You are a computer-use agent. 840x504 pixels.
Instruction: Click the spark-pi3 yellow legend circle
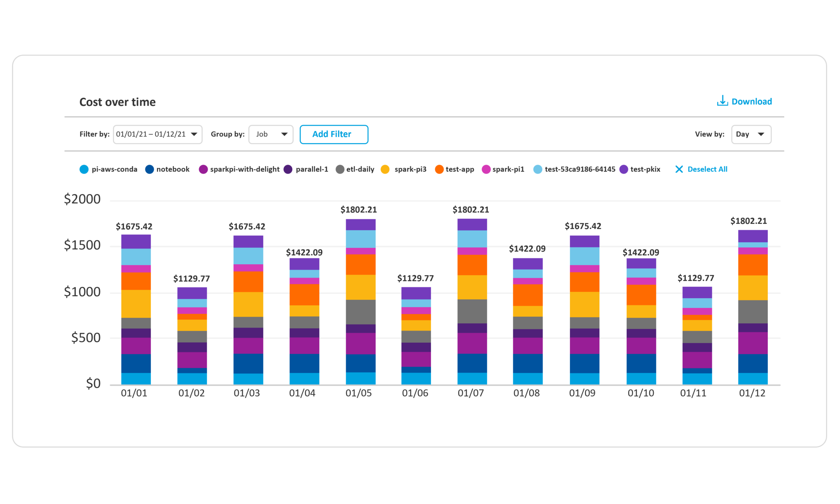(x=385, y=169)
